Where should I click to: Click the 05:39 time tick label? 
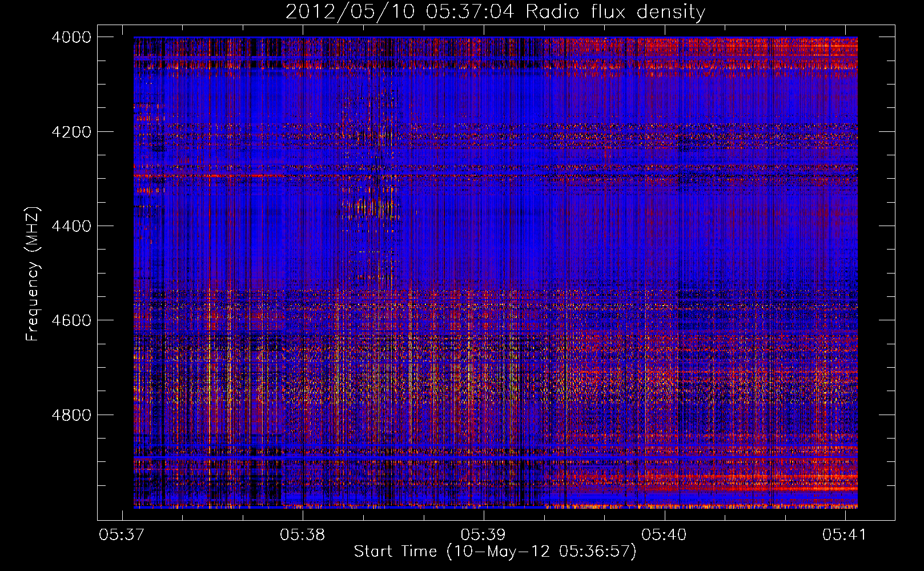point(483,534)
